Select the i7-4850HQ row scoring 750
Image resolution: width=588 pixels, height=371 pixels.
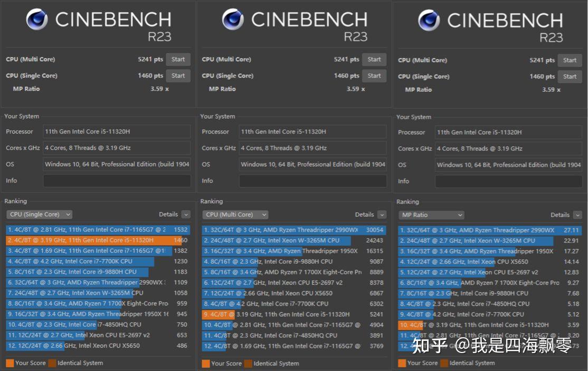98,325
